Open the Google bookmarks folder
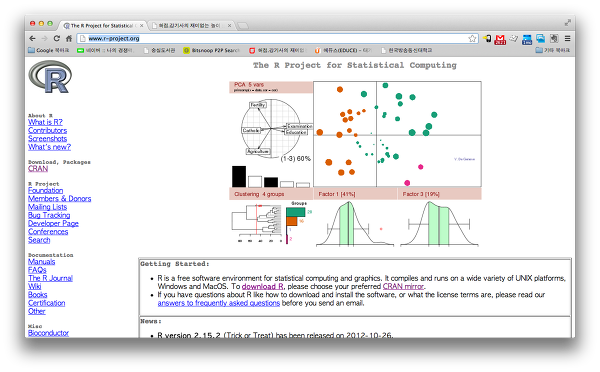600x372 pixels. [x=49, y=50]
